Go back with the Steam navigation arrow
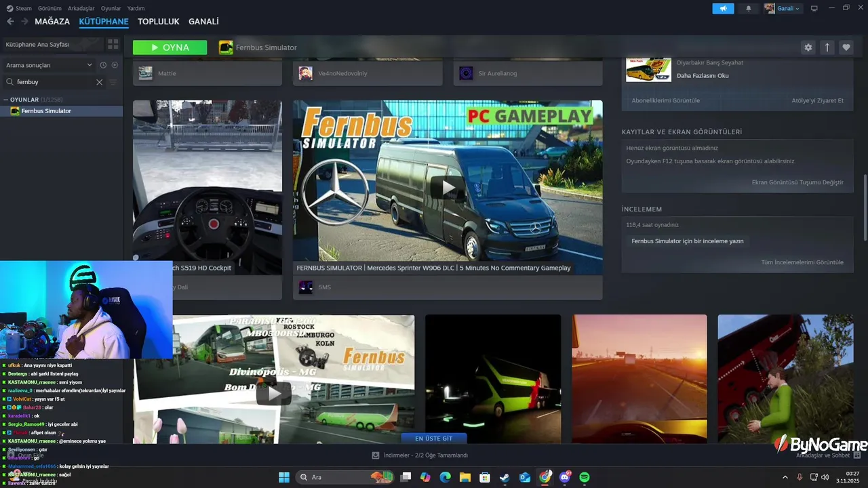The width and height of the screenshot is (868, 488). click(10, 22)
